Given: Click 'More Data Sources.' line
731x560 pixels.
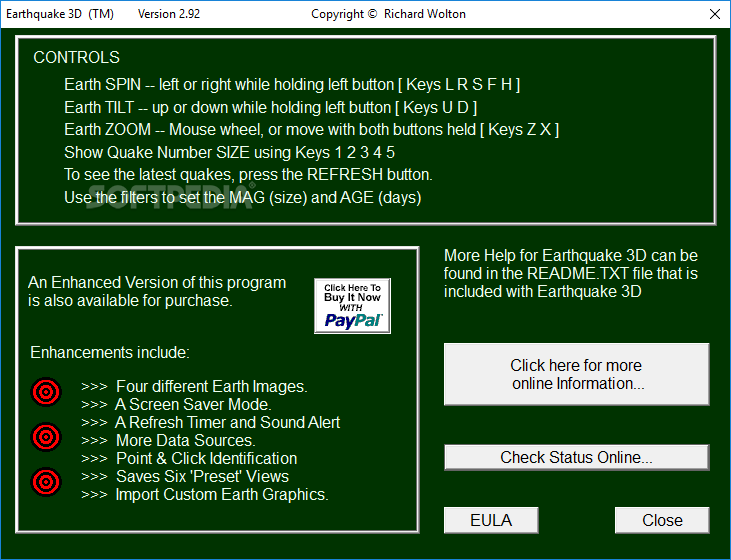Looking at the screenshot, I should pyautogui.click(x=168, y=441).
